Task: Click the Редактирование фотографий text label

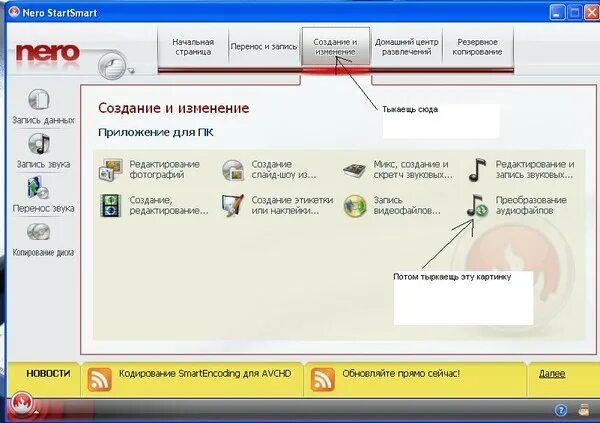Action: coord(165,170)
